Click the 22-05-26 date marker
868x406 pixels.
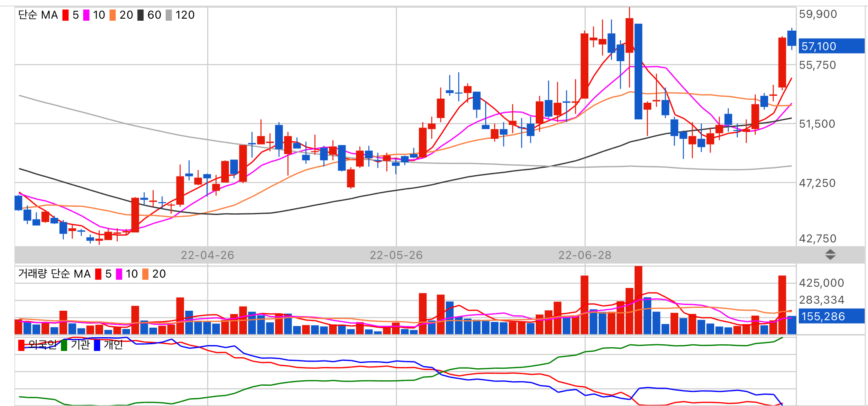pyautogui.click(x=396, y=255)
